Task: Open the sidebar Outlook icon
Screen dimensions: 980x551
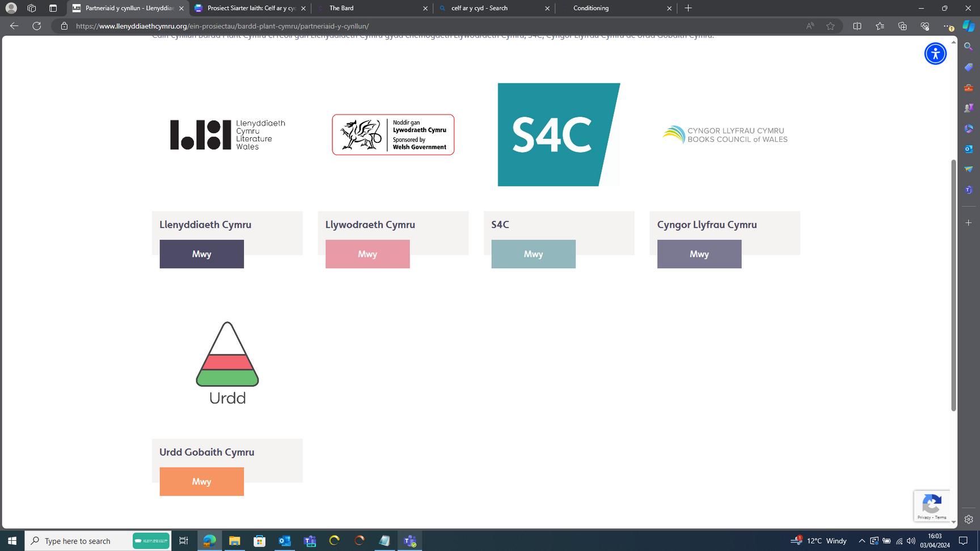Action: click(x=969, y=149)
